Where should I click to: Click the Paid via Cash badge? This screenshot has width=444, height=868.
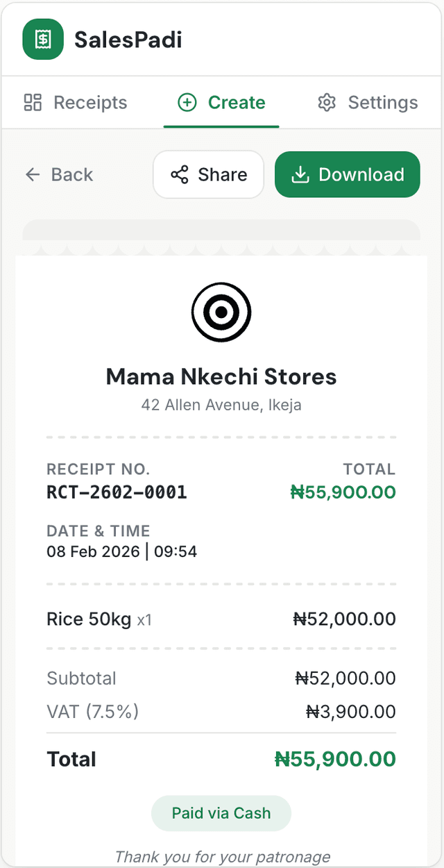point(221,813)
